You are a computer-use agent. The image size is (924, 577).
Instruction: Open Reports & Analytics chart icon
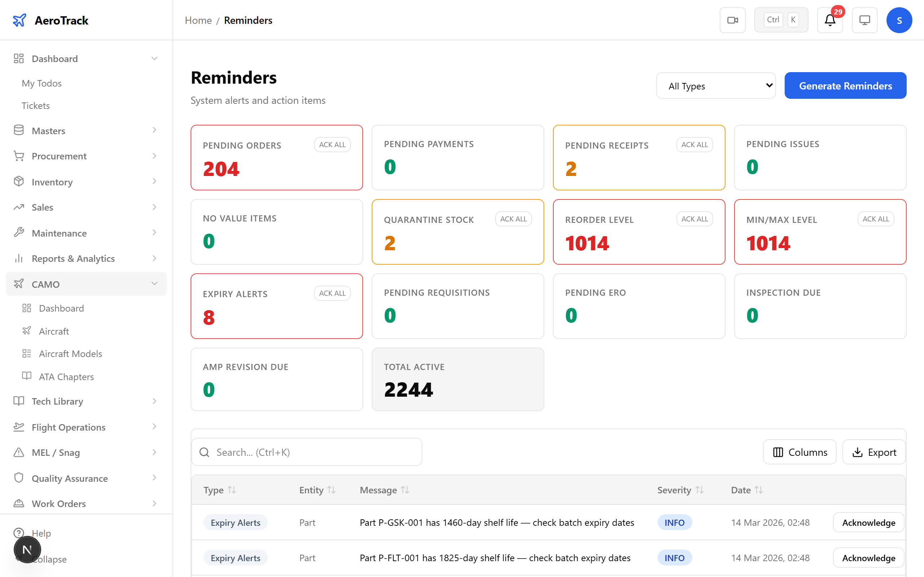click(x=19, y=258)
